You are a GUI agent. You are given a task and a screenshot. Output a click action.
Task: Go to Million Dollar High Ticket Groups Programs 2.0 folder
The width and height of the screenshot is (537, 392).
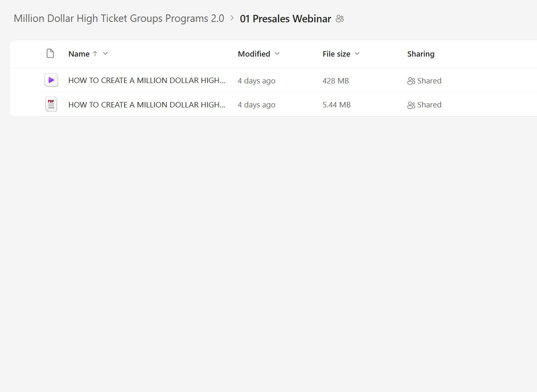click(x=119, y=19)
